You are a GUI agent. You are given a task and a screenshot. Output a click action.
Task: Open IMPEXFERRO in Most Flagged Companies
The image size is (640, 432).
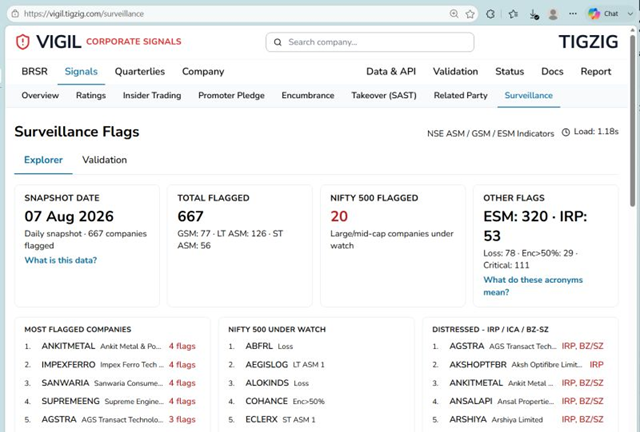click(110, 365)
